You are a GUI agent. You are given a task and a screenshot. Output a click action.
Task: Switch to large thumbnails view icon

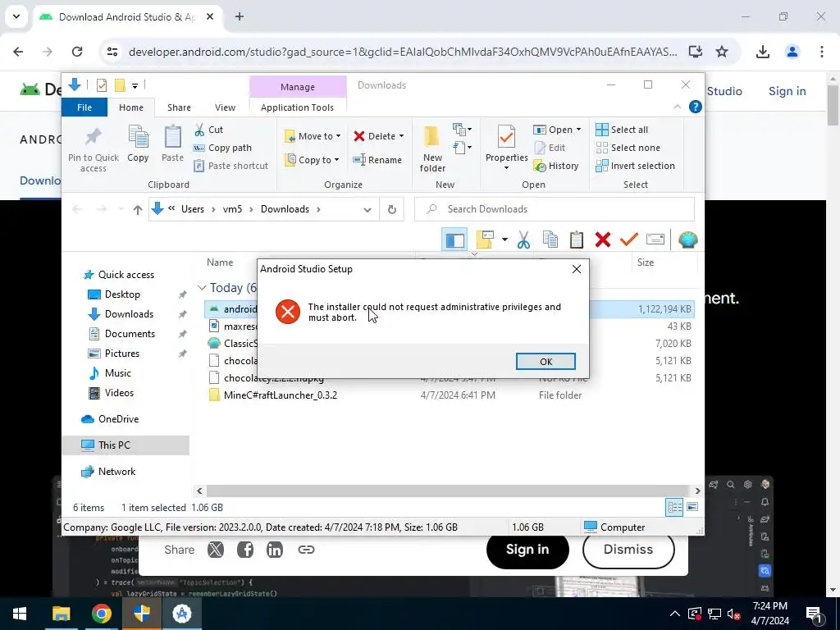point(692,507)
